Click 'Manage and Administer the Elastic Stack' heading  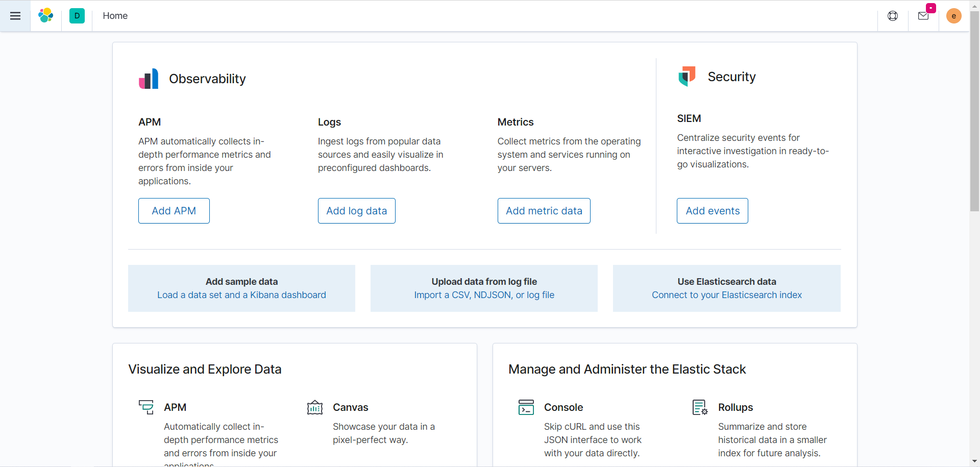click(627, 369)
